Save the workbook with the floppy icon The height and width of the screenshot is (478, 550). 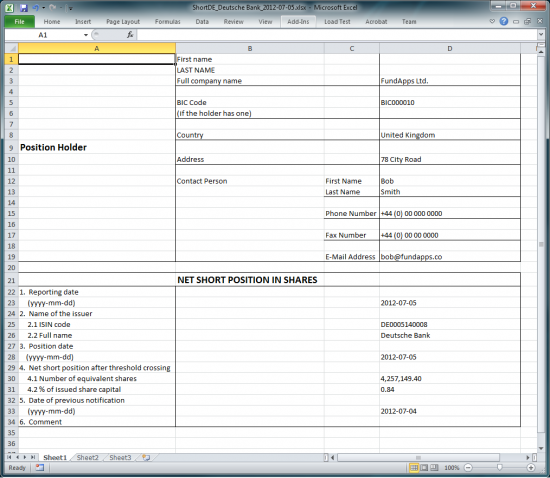click(24, 8)
